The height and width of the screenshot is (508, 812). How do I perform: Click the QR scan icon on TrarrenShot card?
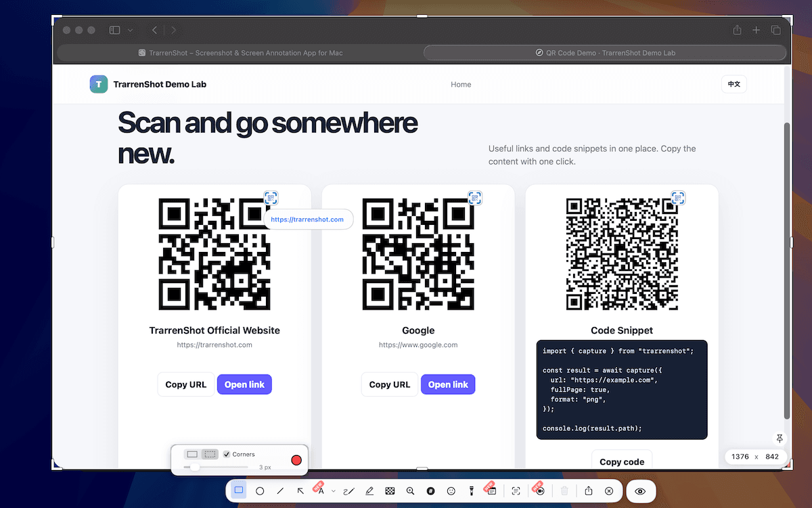coord(271,198)
